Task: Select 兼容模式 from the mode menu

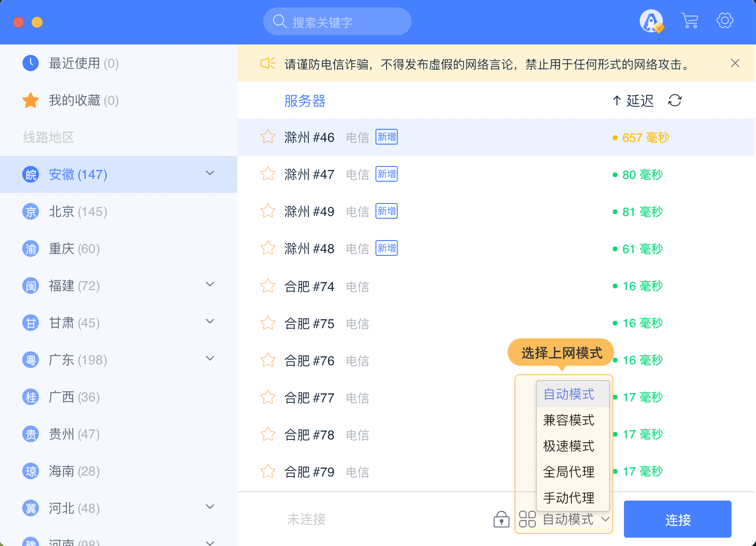Action: click(x=569, y=420)
